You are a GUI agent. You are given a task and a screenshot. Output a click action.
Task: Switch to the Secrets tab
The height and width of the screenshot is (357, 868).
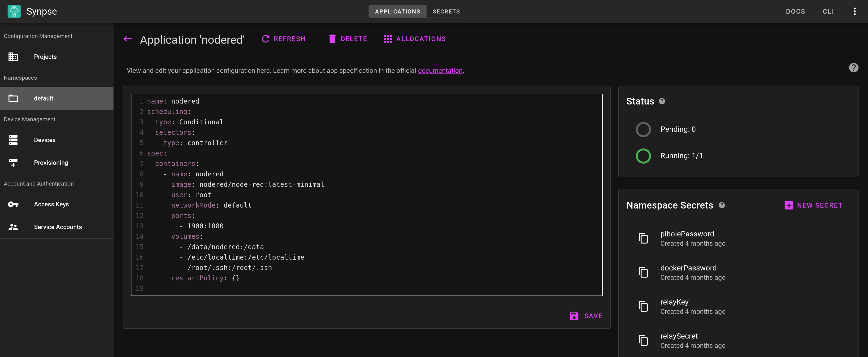coord(446,11)
